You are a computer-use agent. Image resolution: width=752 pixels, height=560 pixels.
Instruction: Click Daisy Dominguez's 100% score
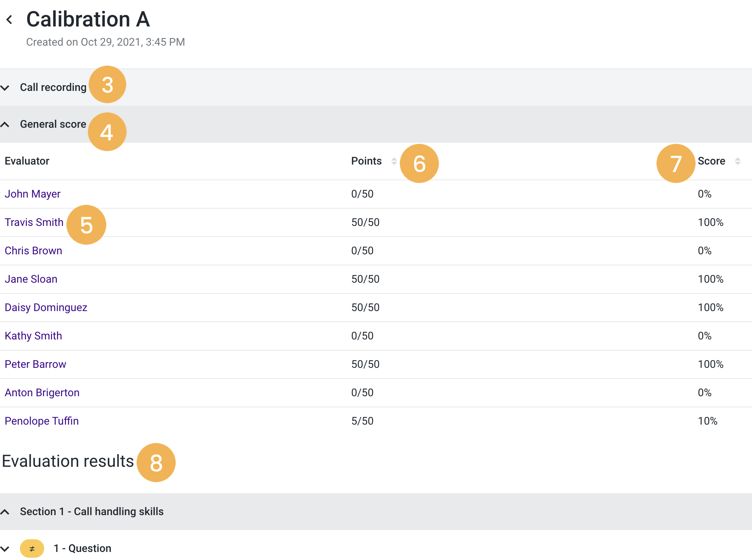tap(711, 308)
